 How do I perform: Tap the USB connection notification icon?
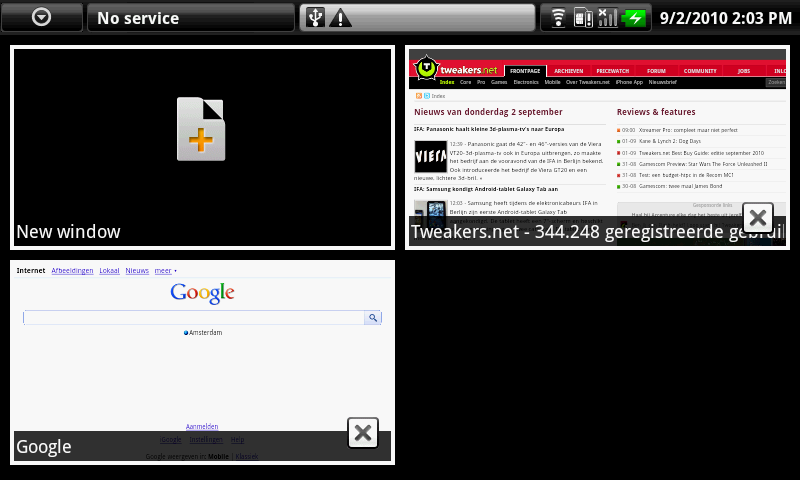[x=315, y=18]
